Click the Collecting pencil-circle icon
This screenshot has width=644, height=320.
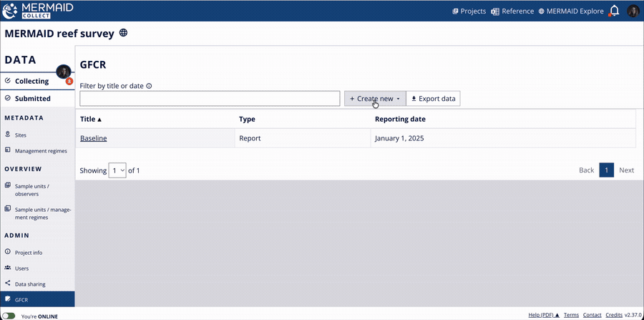point(7,80)
